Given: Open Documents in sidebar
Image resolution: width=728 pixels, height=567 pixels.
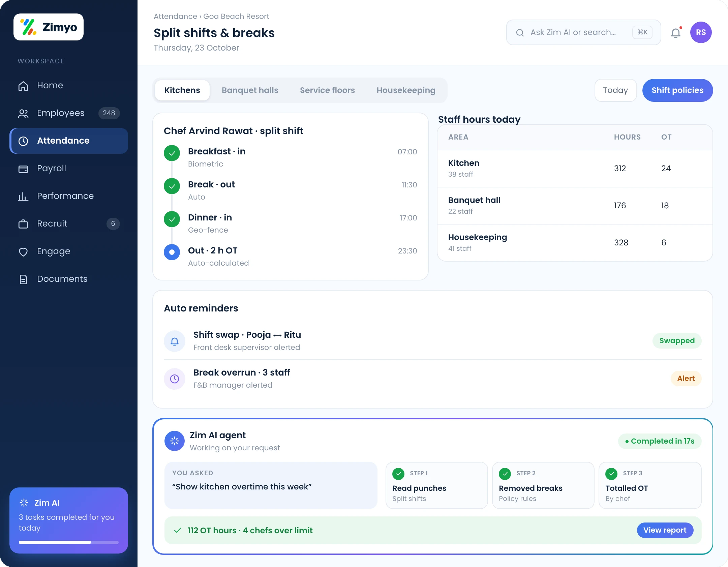Looking at the screenshot, I should (x=69, y=279).
